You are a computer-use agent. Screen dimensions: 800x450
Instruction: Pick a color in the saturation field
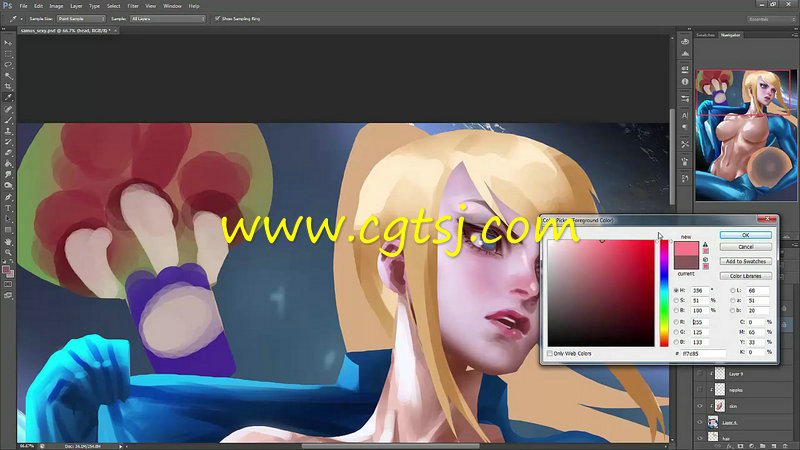click(x=601, y=293)
